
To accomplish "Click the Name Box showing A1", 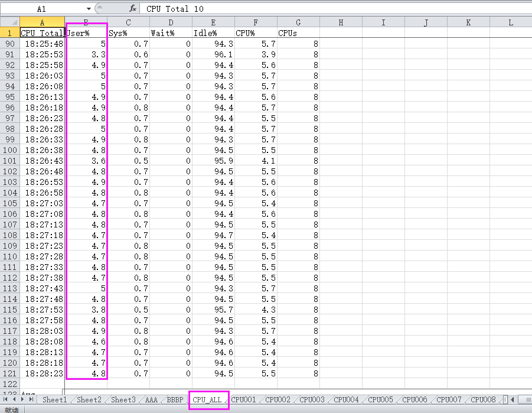I will pyautogui.click(x=43, y=9).
